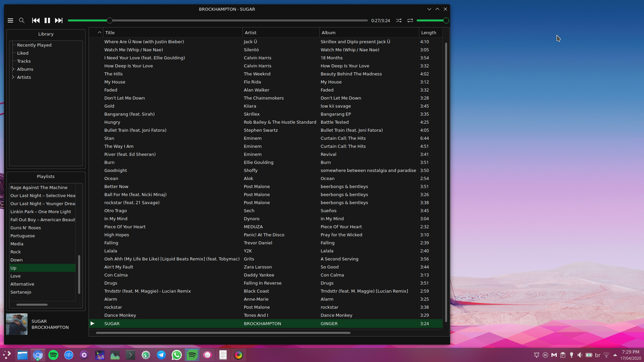Open the Recently Played library item
This screenshot has width=644, height=362.
tap(34, 45)
